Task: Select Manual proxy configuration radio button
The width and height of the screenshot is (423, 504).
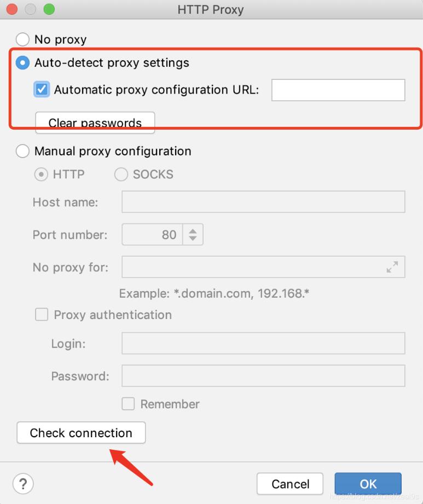Action: point(22,151)
